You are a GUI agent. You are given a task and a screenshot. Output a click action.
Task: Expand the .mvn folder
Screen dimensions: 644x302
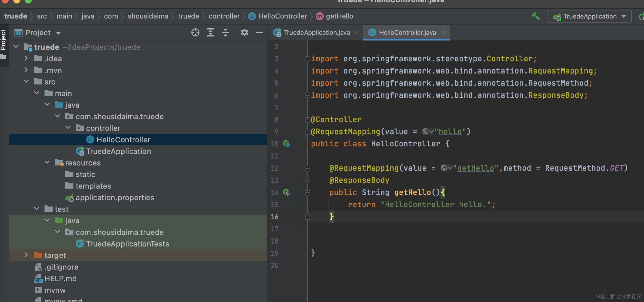coord(26,70)
